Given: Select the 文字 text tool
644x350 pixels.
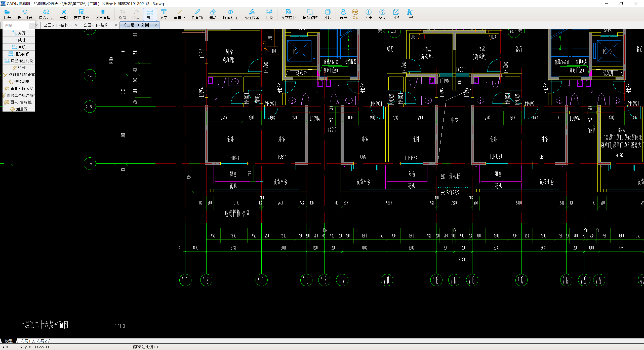Looking at the screenshot, I should (164, 14).
